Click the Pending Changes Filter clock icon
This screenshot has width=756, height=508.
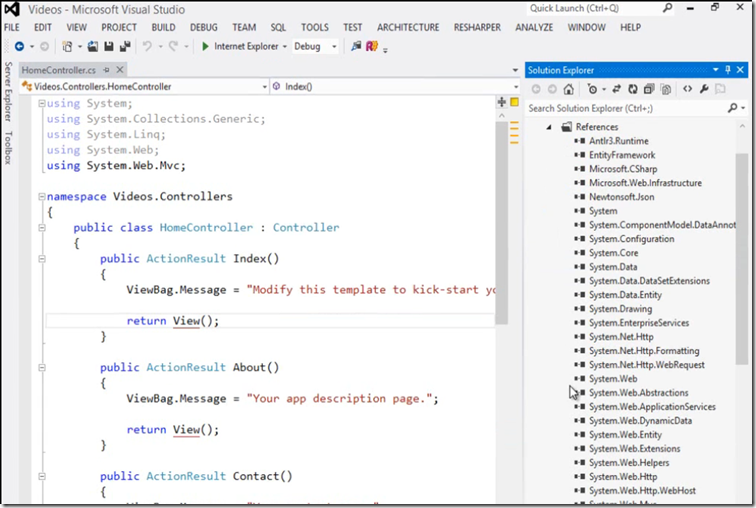pos(592,89)
